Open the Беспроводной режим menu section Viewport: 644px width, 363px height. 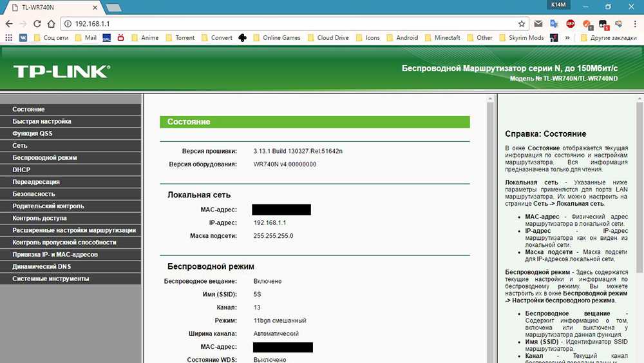44,157
